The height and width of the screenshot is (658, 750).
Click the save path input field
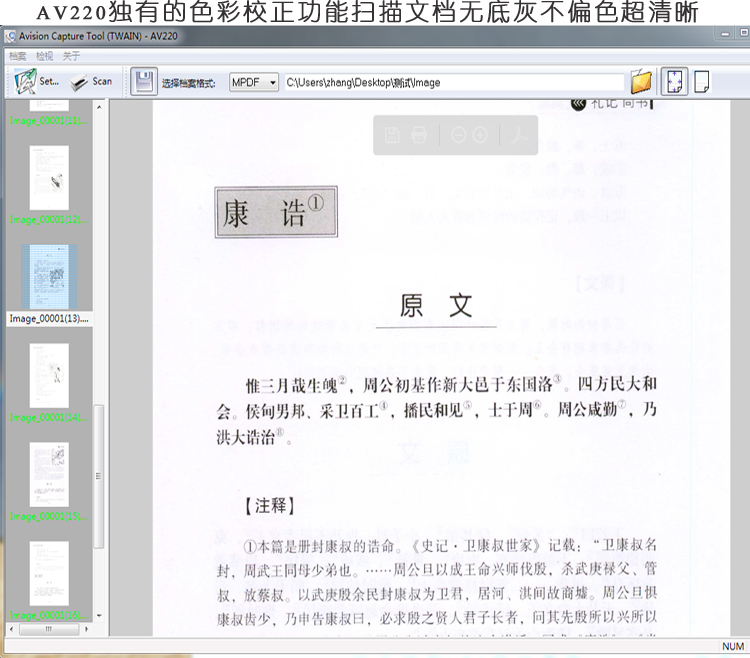click(x=454, y=82)
